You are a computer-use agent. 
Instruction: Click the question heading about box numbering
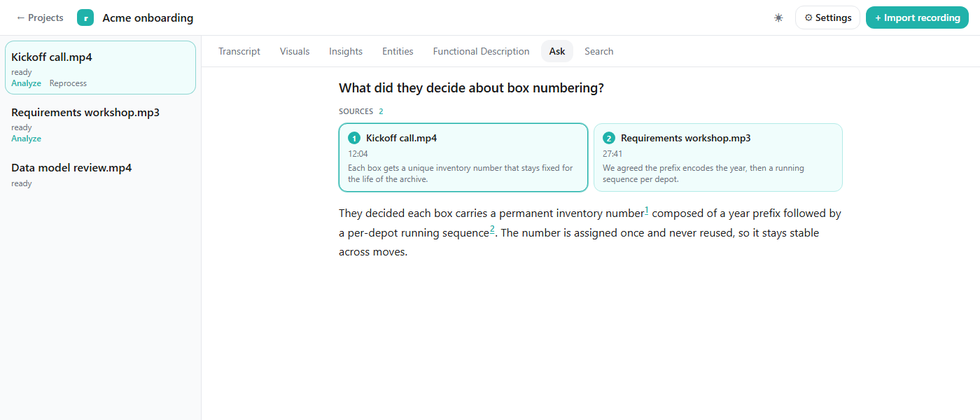pos(471,88)
